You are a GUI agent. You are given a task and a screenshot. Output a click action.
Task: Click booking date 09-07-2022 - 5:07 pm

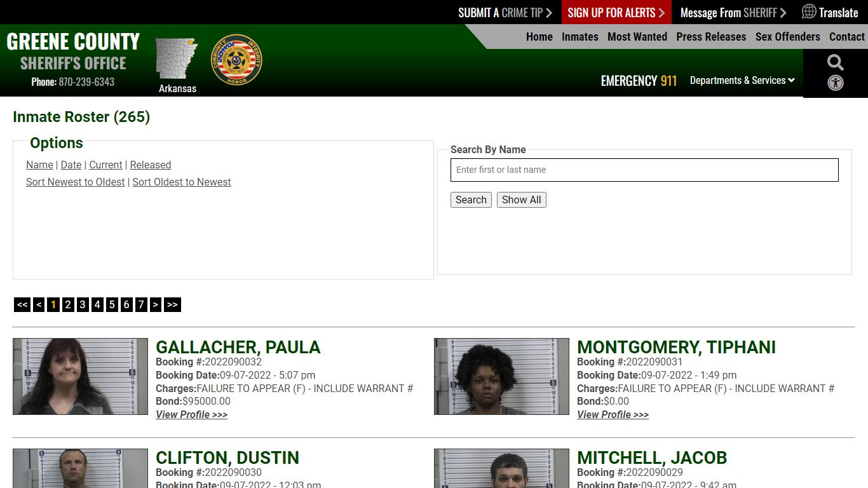[x=268, y=375]
